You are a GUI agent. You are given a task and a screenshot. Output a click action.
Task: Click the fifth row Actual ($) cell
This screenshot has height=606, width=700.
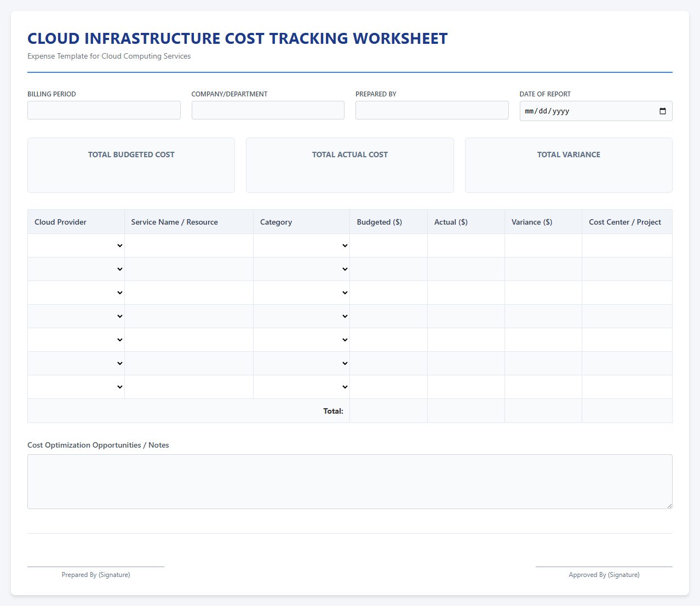click(466, 340)
